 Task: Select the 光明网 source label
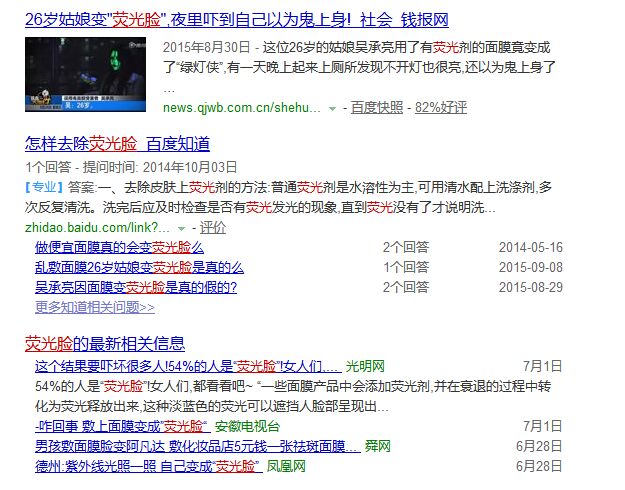click(365, 366)
